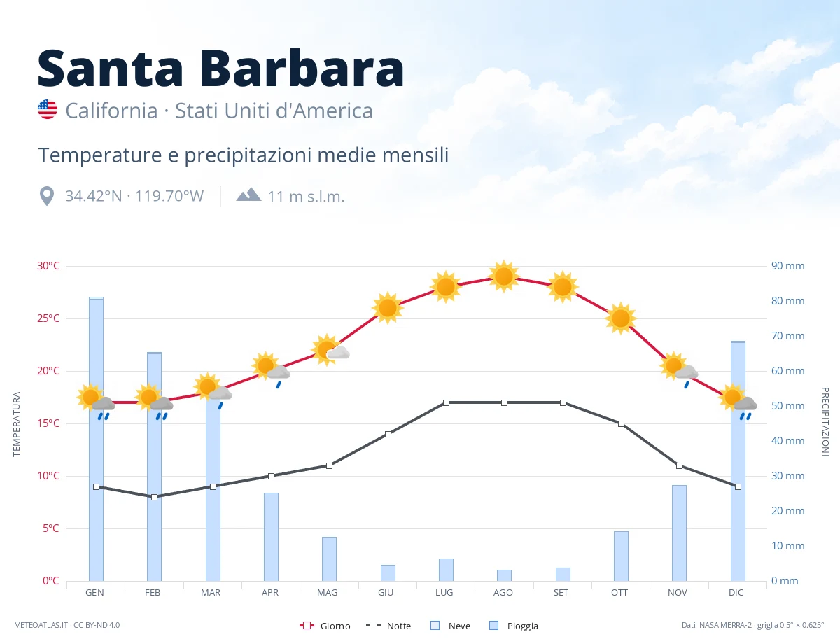Image resolution: width=840 pixels, height=644 pixels.
Task: Click the November night temperature marker
Action: click(679, 465)
